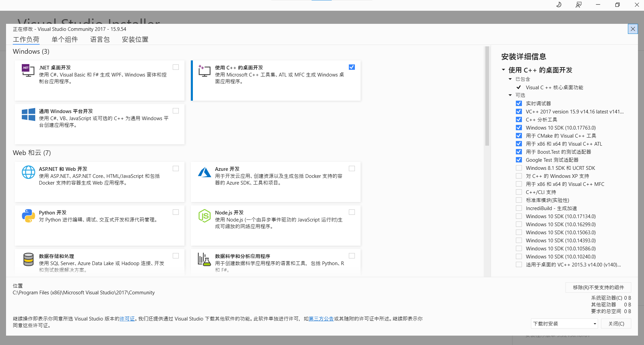
Task: Enable C++/CLI 支持 component
Action: 519,192
